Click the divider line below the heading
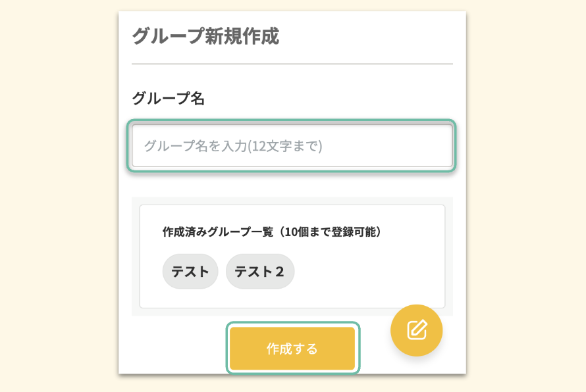The image size is (586, 392). tap(292, 64)
